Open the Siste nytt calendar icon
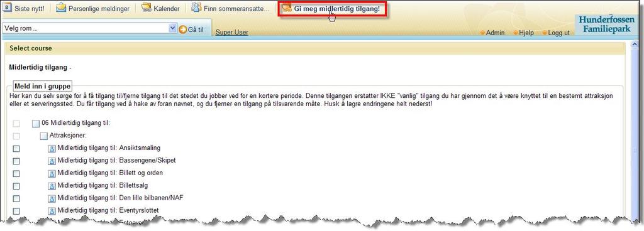 8,8
